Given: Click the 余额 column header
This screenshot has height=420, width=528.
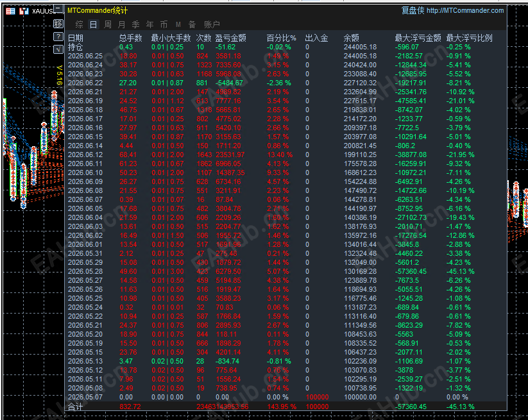Looking at the screenshot, I should click(351, 38).
